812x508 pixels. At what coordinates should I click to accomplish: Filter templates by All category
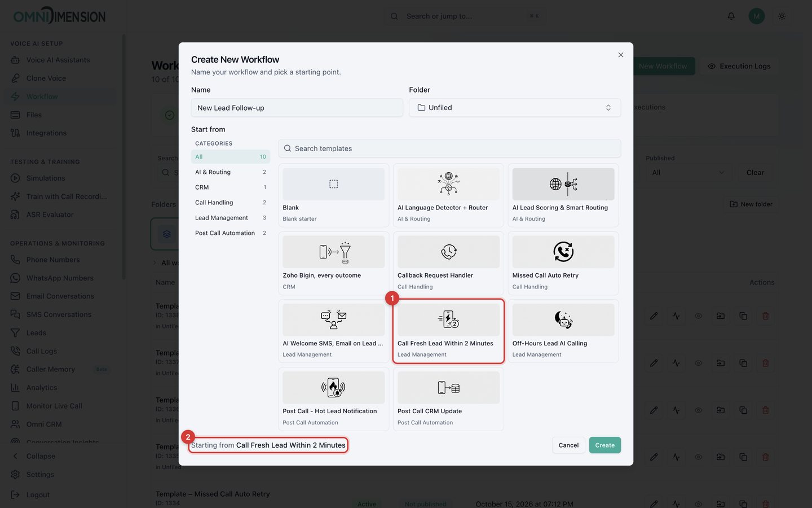click(x=231, y=157)
